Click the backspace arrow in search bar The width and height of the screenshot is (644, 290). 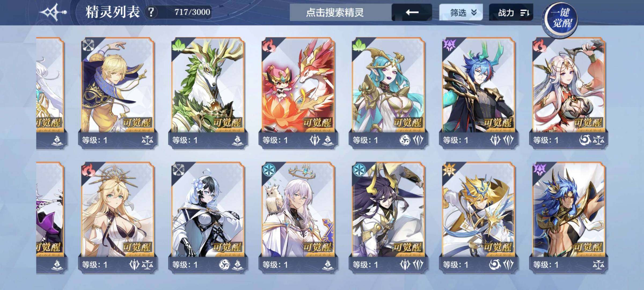(x=412, y=12)
